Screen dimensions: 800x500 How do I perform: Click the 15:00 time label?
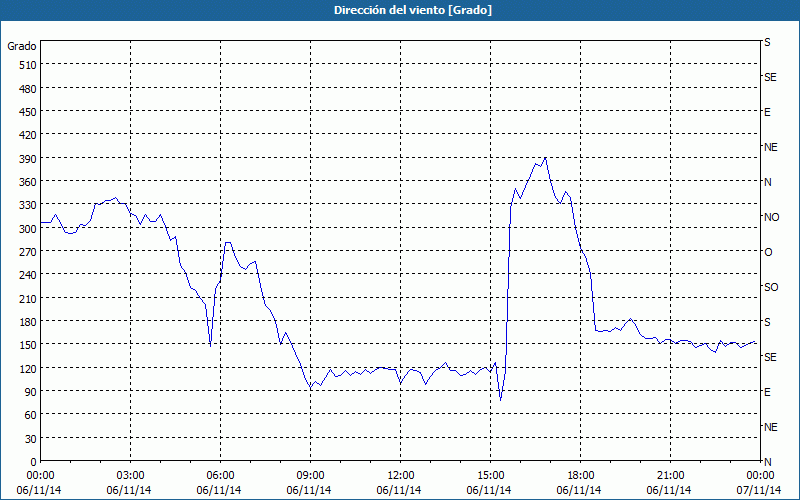(489, 476)
